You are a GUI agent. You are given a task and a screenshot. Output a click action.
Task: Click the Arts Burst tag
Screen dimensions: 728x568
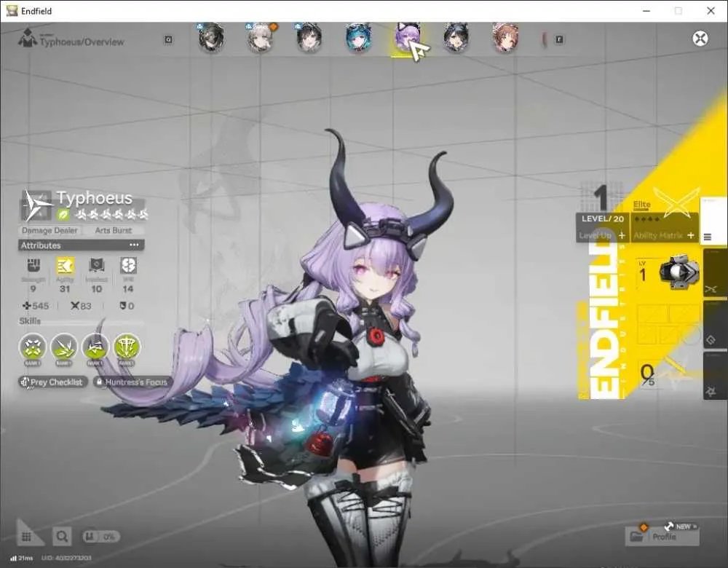[114, 230]
